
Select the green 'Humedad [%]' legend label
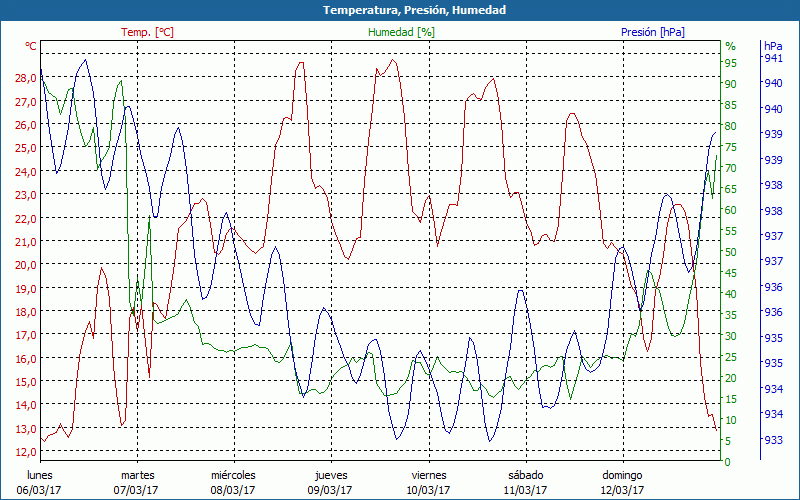(x=401, y=32)
